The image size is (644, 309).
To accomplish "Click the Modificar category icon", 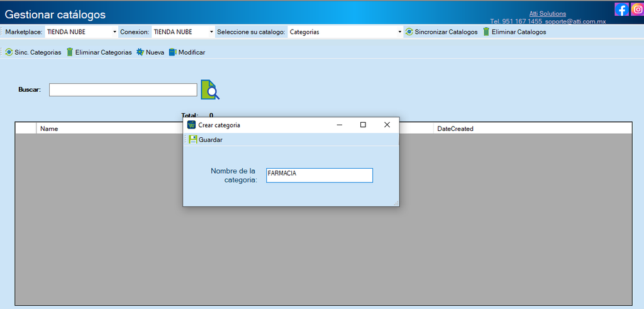I will pos(172,52).
